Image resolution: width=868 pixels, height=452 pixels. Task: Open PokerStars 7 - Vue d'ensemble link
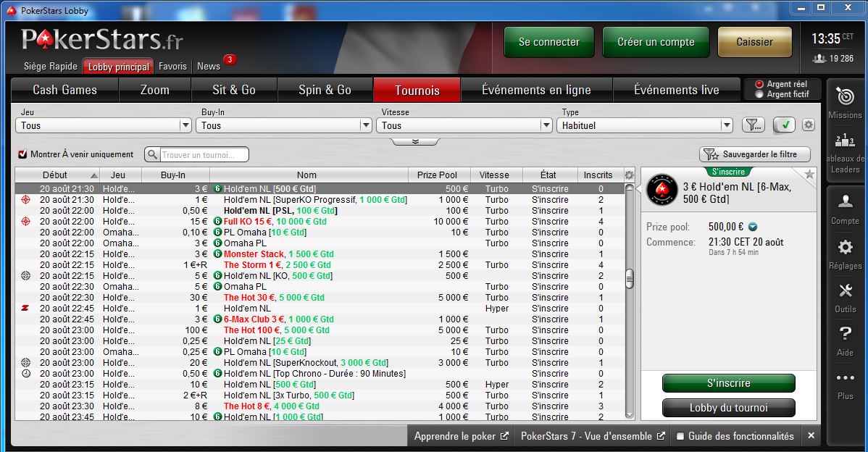pos(593,436)
